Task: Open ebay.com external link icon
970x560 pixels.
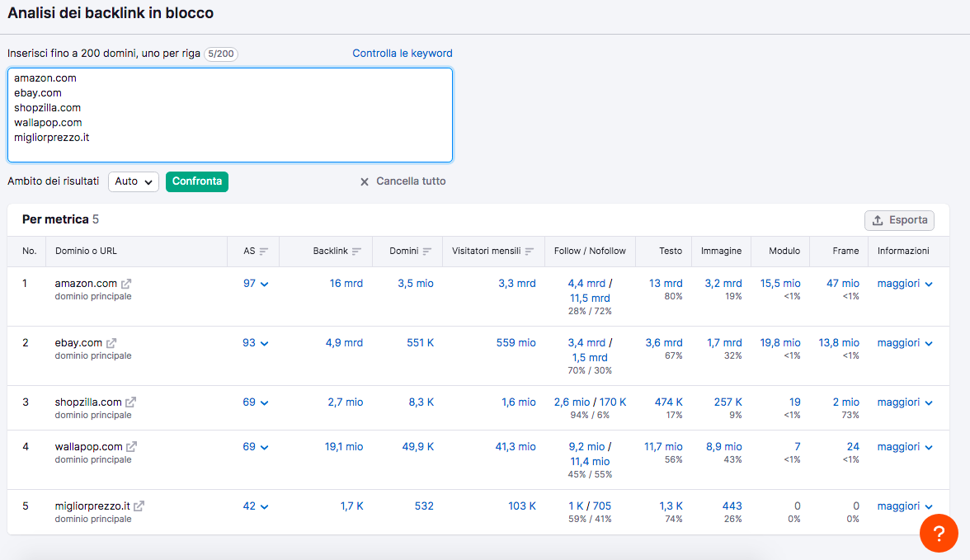Action: point(111,343)
